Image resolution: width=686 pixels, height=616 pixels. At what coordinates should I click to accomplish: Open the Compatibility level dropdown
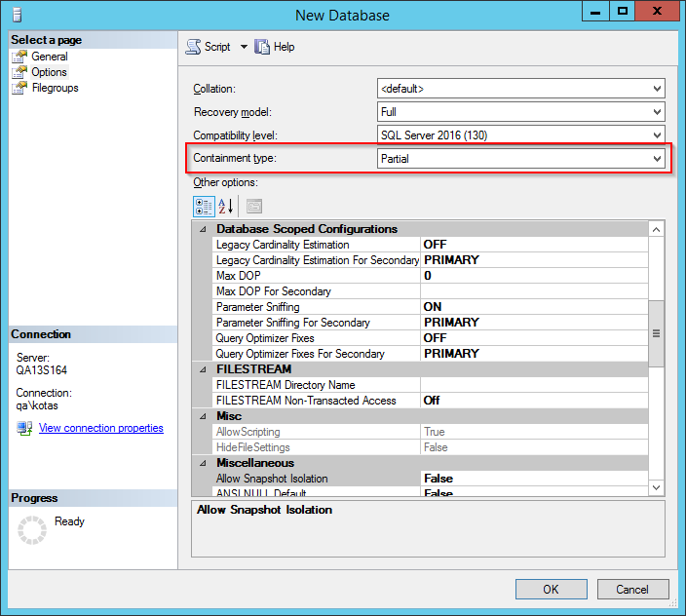coord(657,135)
